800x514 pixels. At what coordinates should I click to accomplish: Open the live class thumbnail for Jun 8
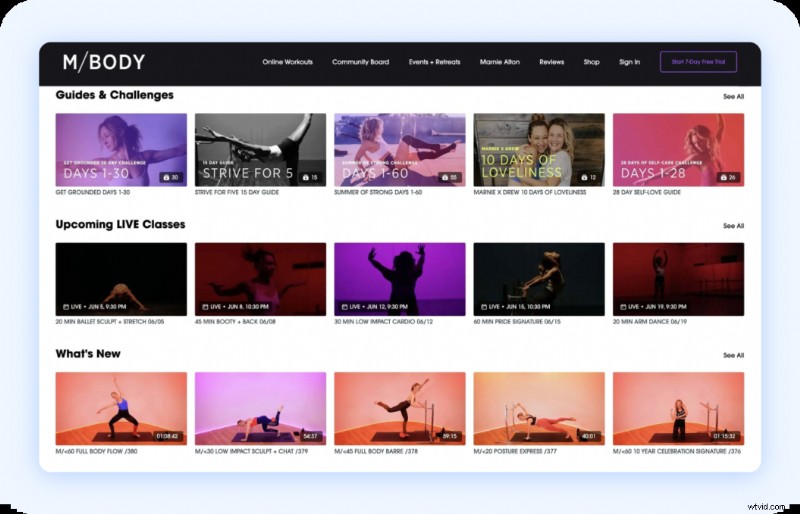260,279
